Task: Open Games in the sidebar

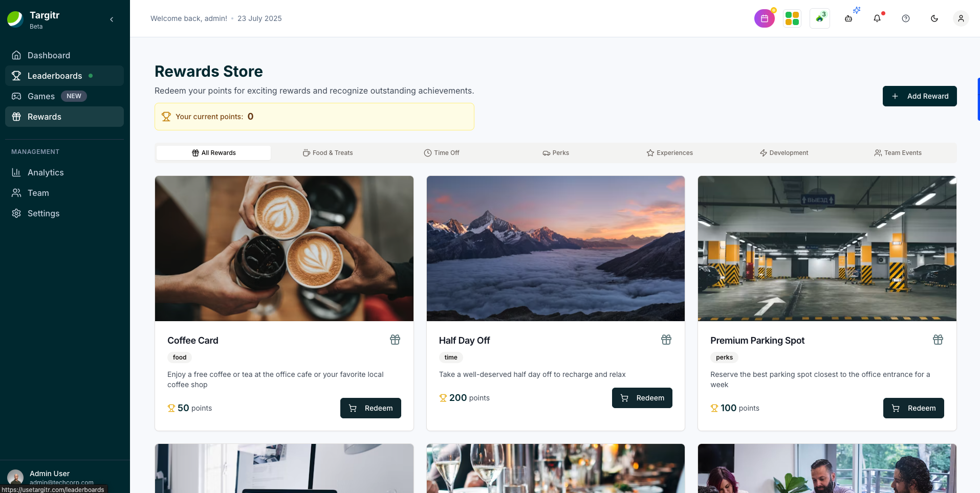Action: click(x=64, y=96)
